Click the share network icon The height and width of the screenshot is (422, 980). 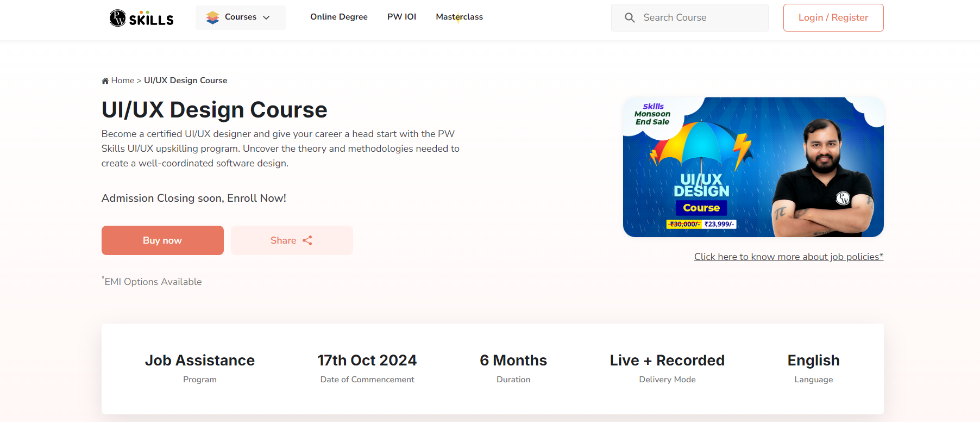[307, 240]
